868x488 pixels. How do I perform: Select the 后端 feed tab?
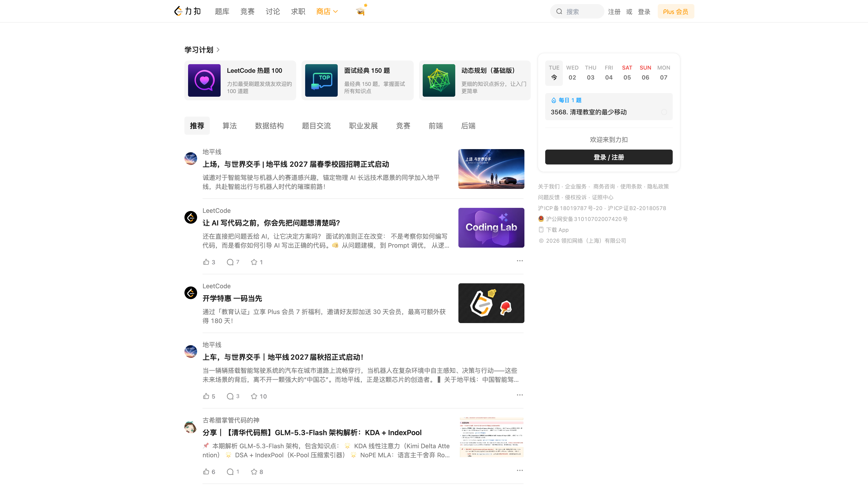[x=468, y=126]
